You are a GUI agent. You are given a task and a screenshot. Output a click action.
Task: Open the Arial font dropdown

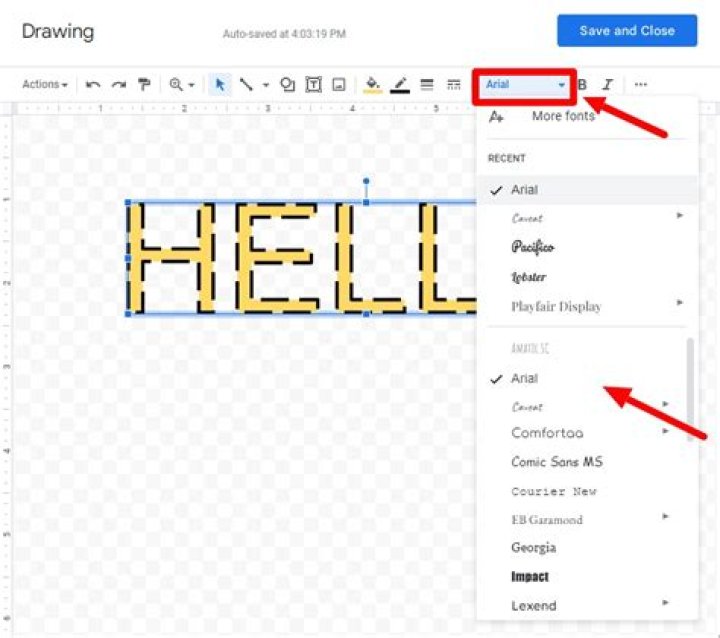[x=525, y=85]
